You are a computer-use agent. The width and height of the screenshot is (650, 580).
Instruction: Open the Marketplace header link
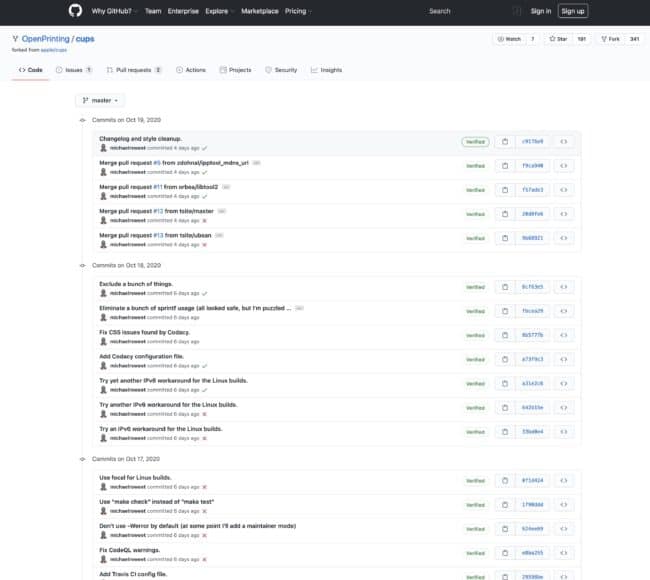tap(260, 11)
